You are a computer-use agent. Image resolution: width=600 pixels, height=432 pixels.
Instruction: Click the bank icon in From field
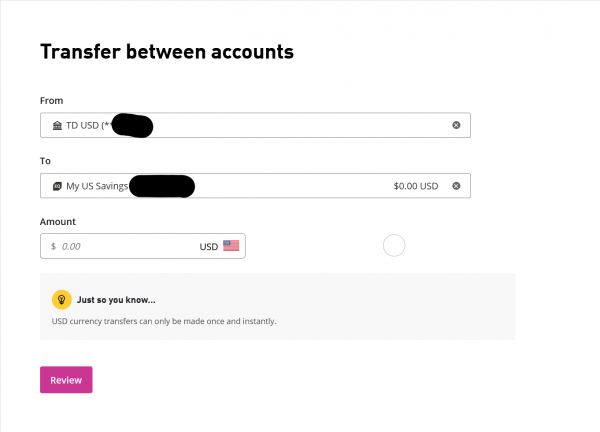56,125
